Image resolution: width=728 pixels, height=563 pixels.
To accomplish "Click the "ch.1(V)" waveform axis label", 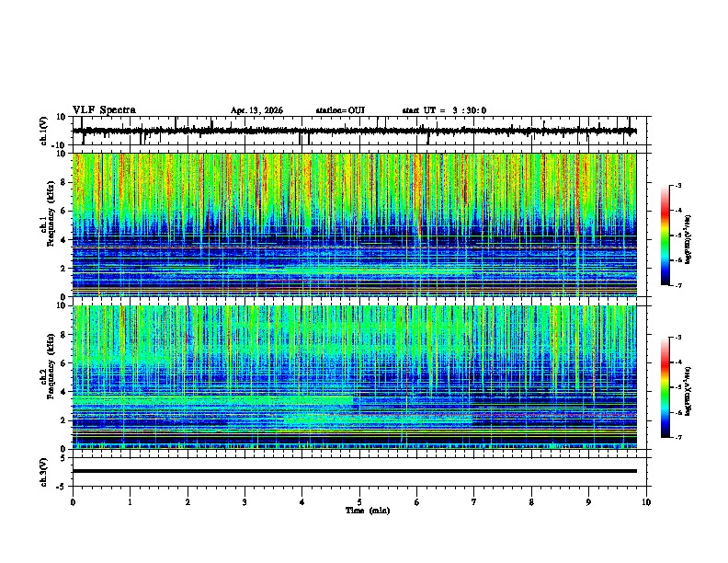I will click(44, 131).
